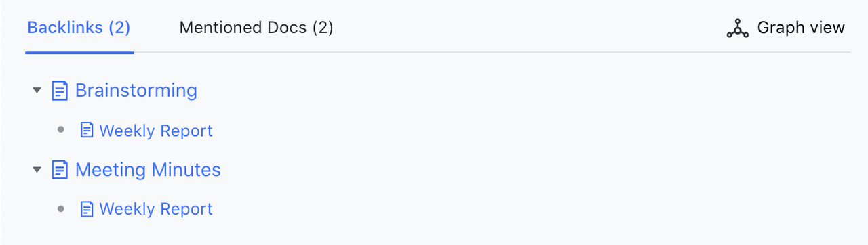Click the document icon beside Meeting Minutes
Viewport: 868px width, 245px height.
coord(60,170)
